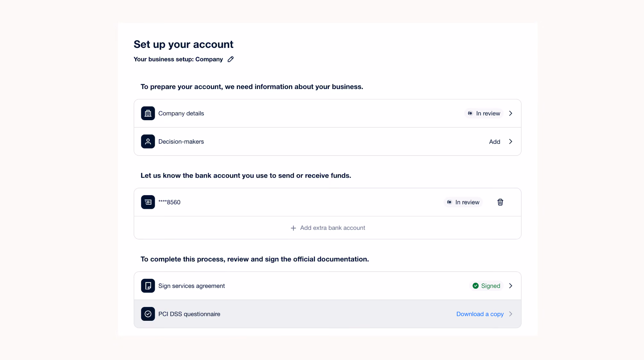
Task: Click PCI DSS questionnaire chevron arrow
Action: pyautogui.click(x=510, y=314)
